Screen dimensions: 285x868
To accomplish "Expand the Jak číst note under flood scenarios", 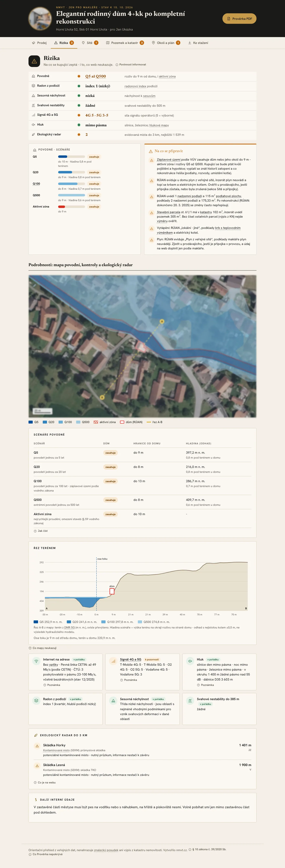I will pyautogui.click(x=41, y=531).
